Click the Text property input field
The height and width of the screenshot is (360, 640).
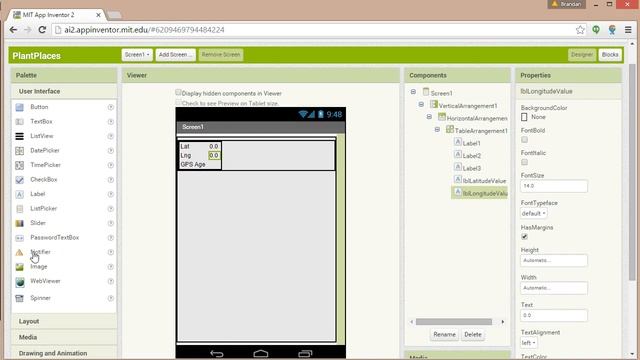coord(554,316)
